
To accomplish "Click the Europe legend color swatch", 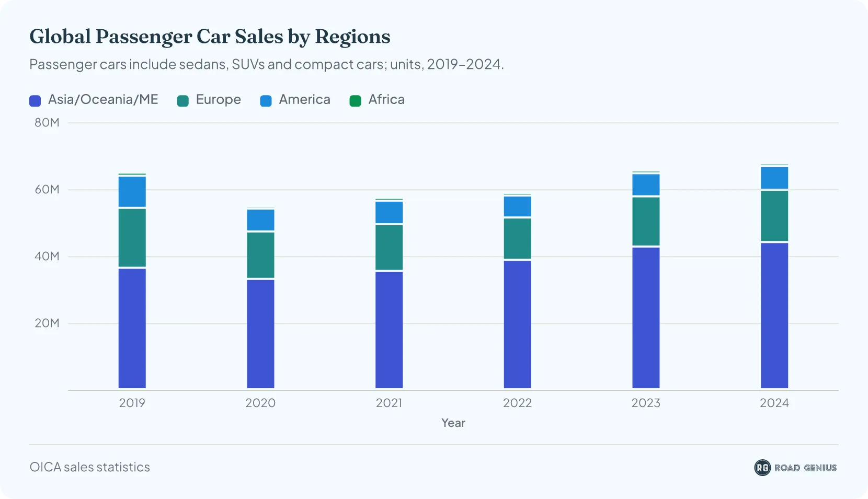I will [183, 101].
